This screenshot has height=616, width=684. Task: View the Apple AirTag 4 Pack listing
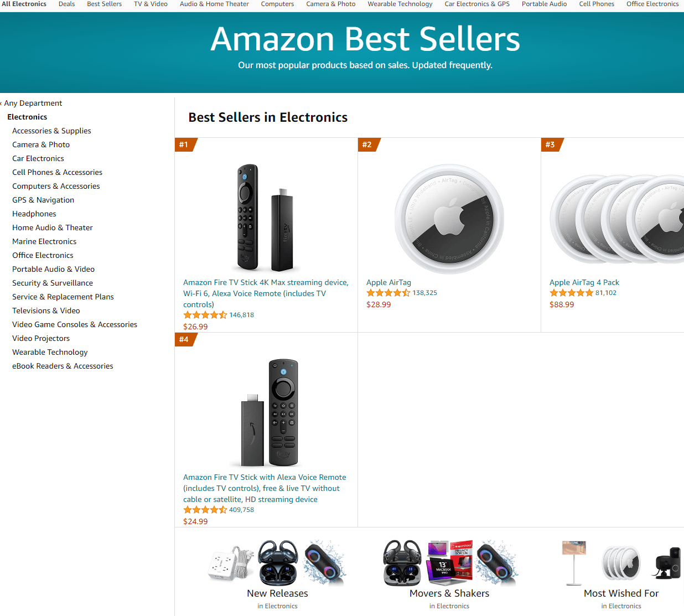click(584, 282)
